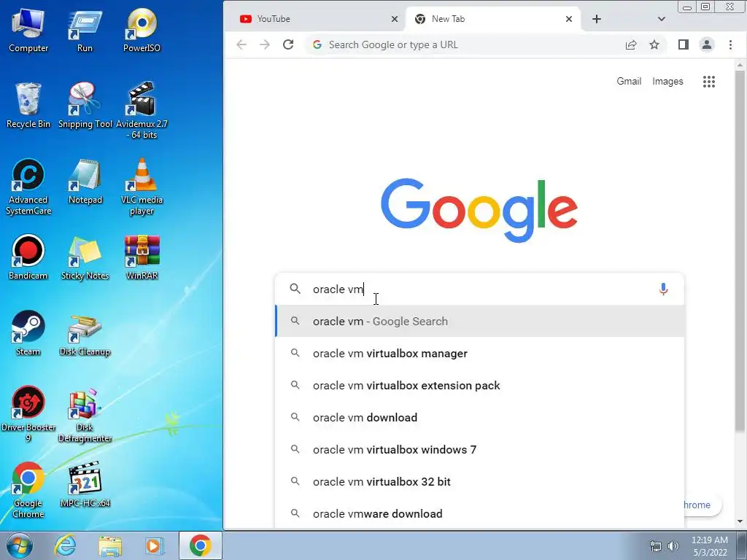The image size is (747, 560).
Task: Expand the tab search dropdown arrow
Action: (661, 19)
